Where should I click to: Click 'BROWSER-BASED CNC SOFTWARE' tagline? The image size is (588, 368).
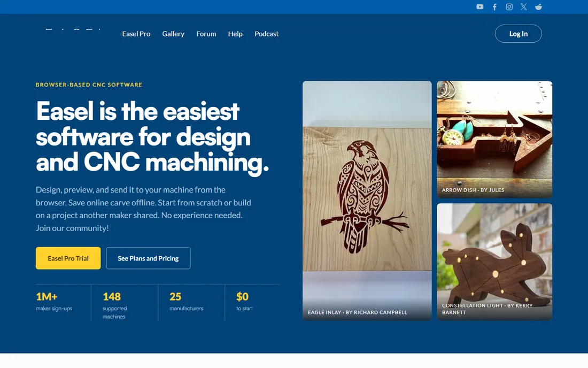point(89,85)
